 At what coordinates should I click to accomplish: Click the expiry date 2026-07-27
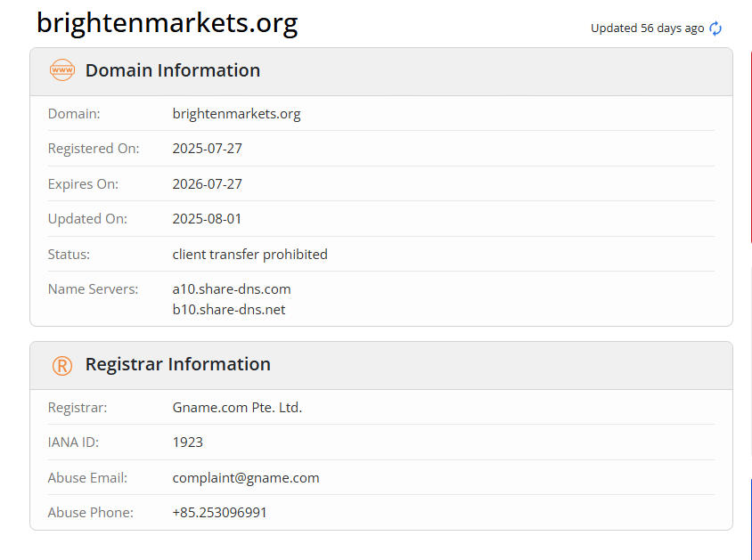click(207, 184)
